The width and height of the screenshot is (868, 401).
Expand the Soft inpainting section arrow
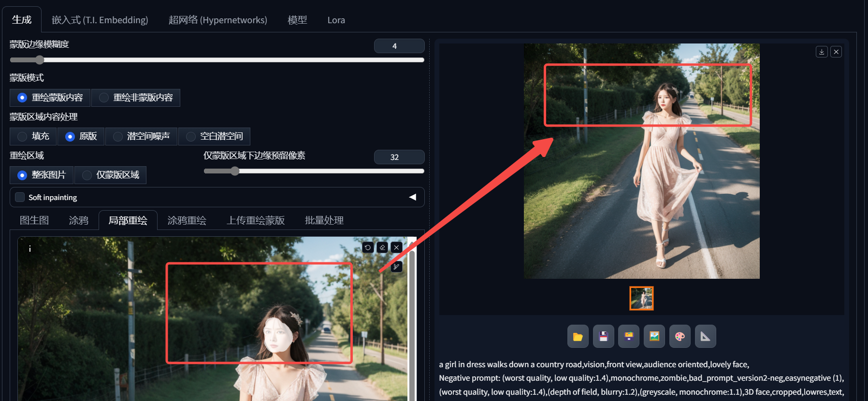point(413,197)
